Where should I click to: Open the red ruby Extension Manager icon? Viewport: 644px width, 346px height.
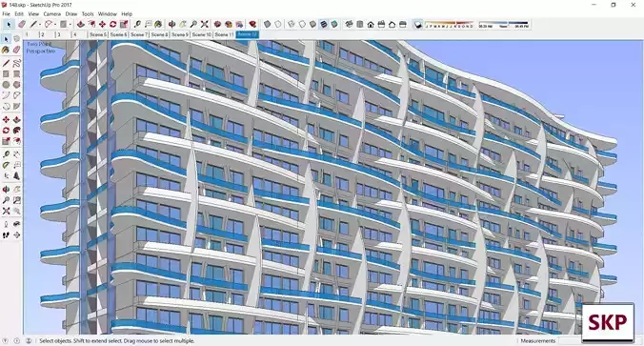252,24
